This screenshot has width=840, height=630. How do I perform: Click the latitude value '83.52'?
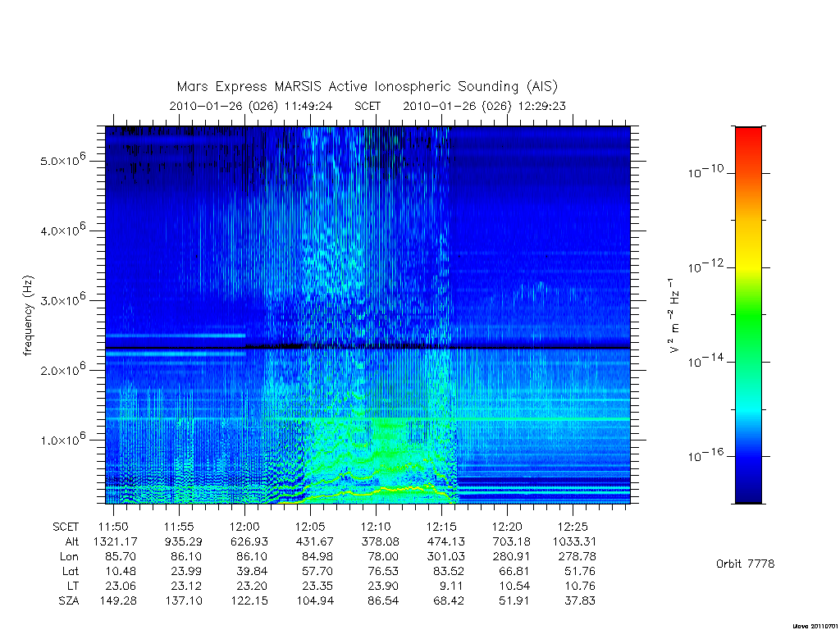coord(449,571)
